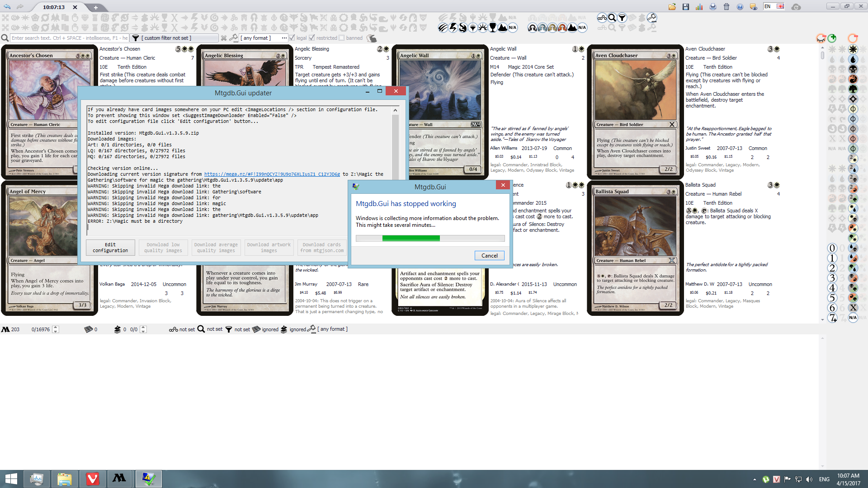Open the mega.nz download link
868x488 pixels.
tap(272, 174)
